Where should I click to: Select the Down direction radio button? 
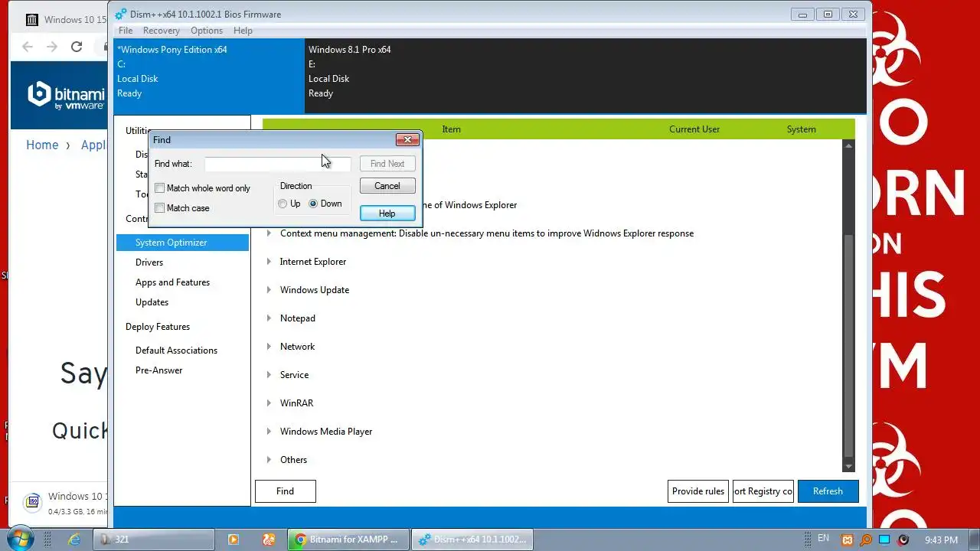pyautogui.click(x=313, y=204)
